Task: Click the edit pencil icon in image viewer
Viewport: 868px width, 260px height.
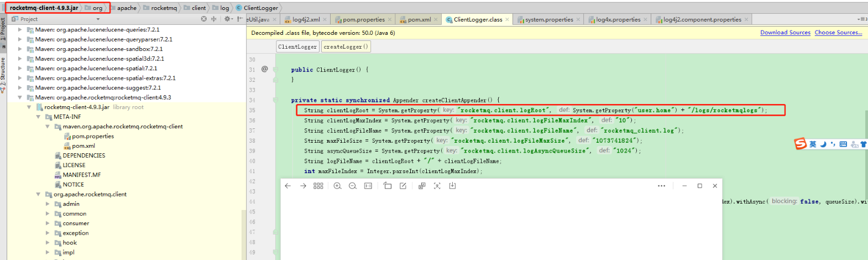Action: [403, 186]
